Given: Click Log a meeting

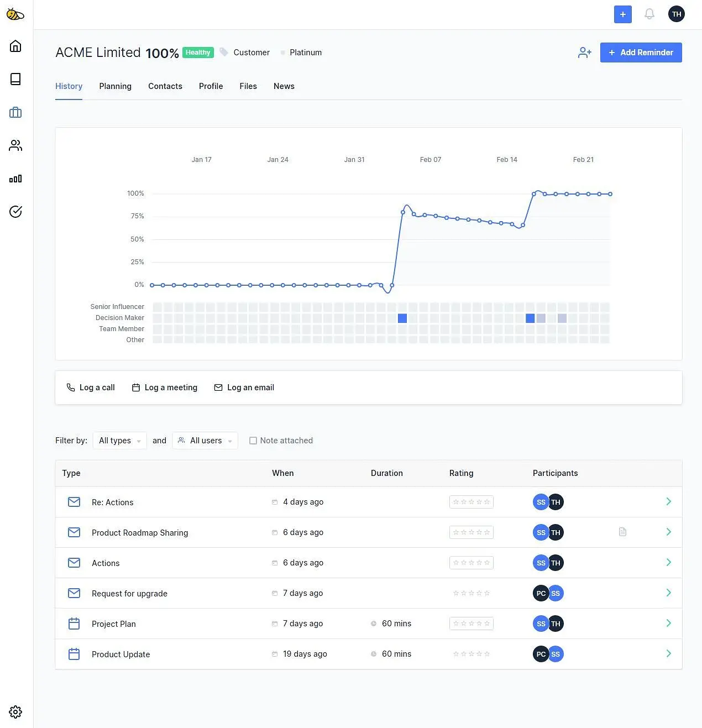Looking at the screenshot, I should 165,387.
